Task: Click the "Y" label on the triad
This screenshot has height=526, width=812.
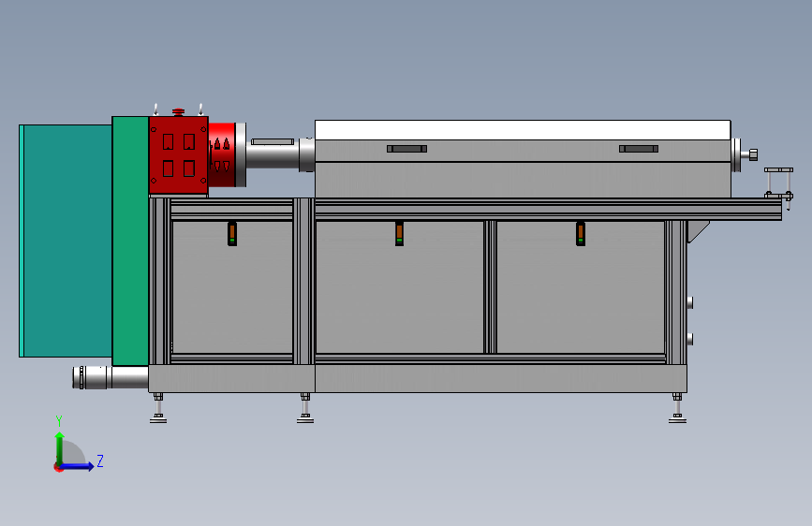Action: click(59, 420)
